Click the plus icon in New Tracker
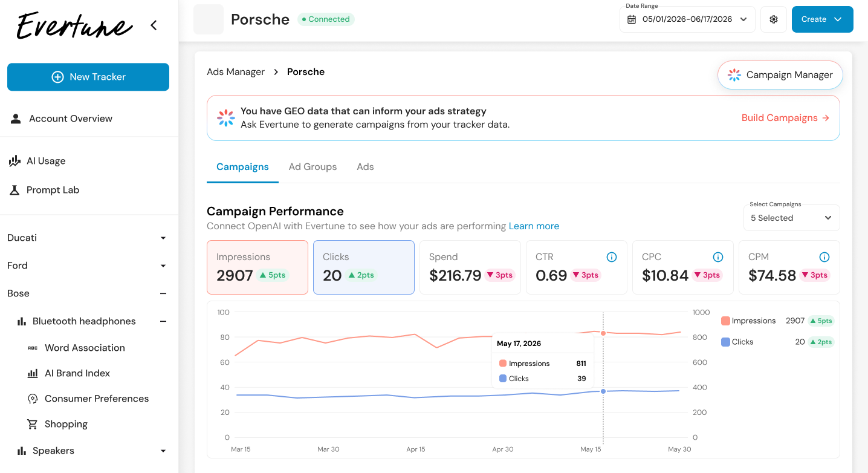This screenshot has height=473, width=868. coord(57,77)
